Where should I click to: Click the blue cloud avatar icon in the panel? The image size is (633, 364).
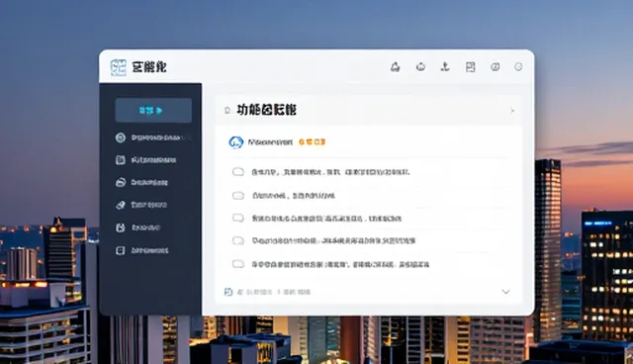click(236, 142)
